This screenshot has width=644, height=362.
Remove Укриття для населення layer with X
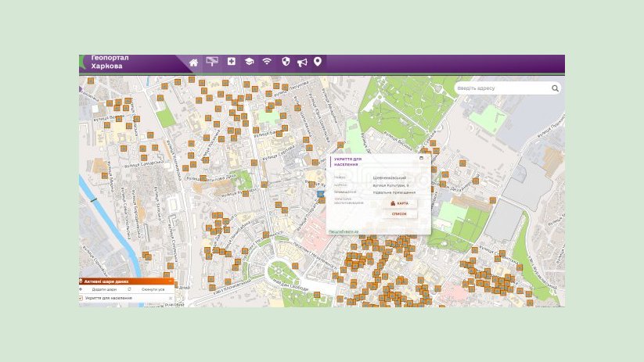click(171, 299)
